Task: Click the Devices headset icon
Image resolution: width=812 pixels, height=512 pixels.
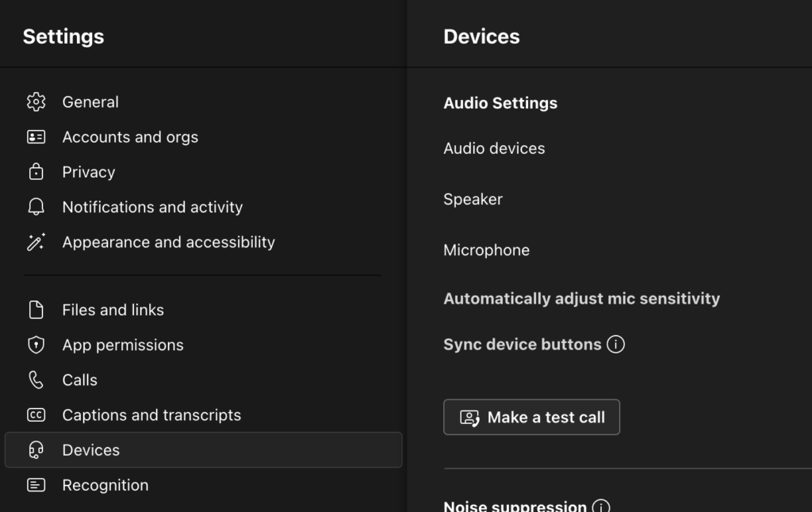Action: (x=36, y=449)
